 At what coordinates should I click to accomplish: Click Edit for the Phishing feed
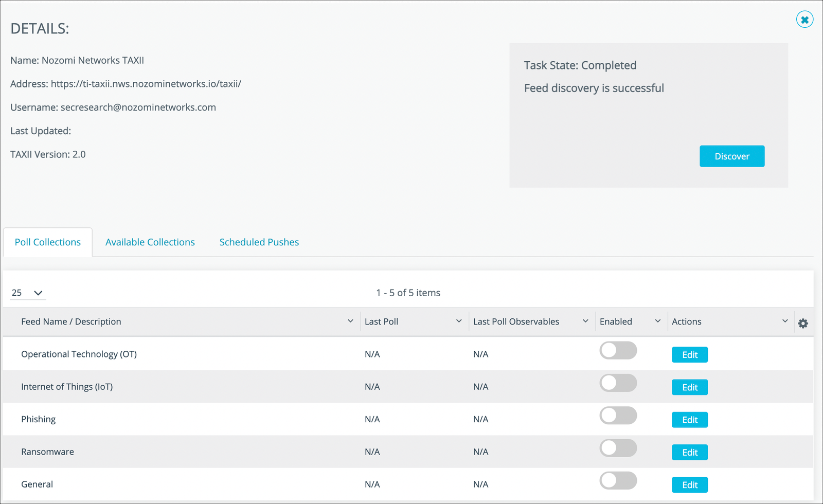click(x=690, y=420)
